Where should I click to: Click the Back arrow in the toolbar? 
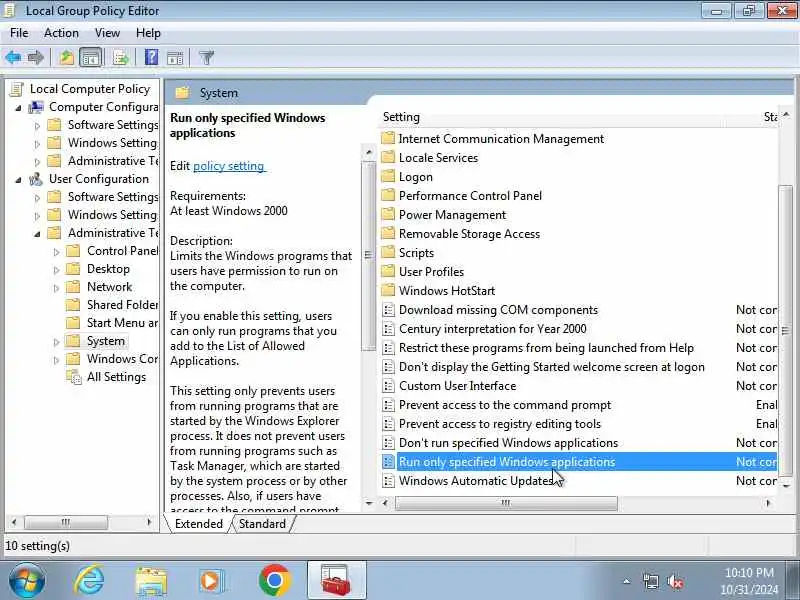(13, 58)
